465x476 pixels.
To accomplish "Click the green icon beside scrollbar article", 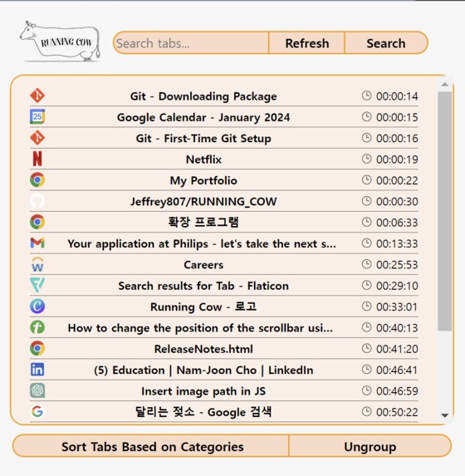I will click(37, 327).
